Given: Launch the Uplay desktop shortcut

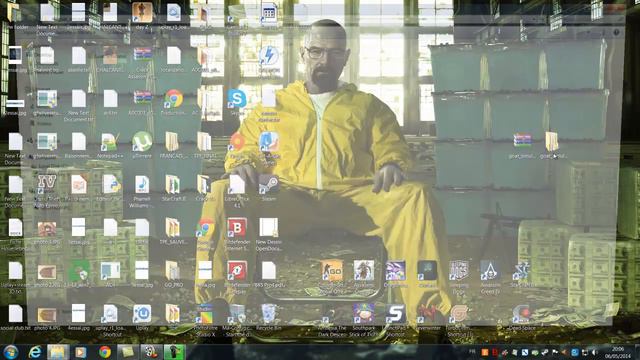Looking at the screenshot, I should point(142,314).
